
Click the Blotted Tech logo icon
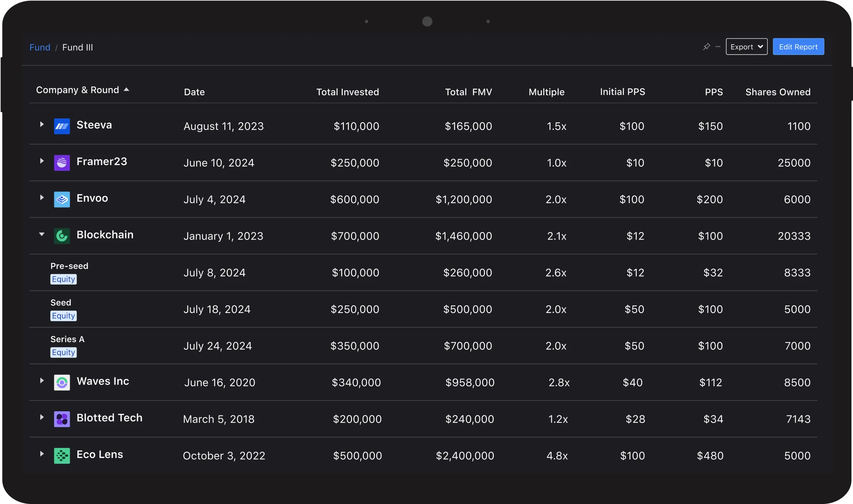click(x=62, y=419)
